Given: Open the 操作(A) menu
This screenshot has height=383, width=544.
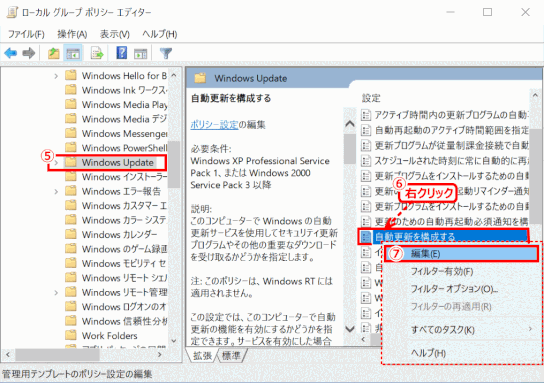Looking at the screenshot, I should pyautogui.click(x=72, y=34).
